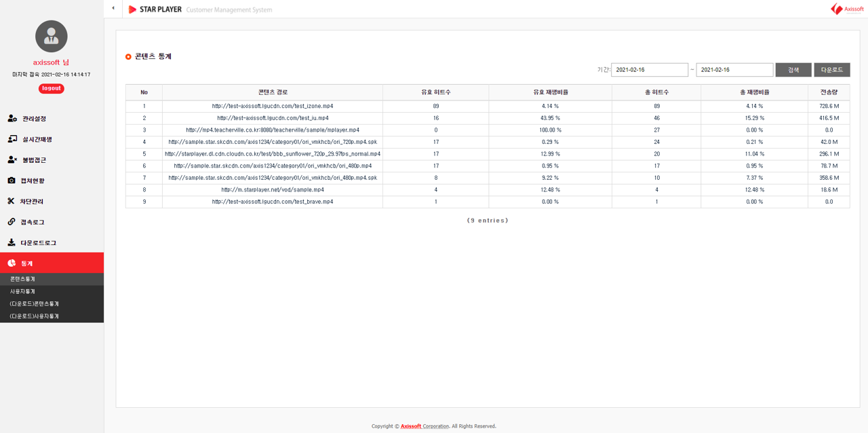
Task: Click the 다운로드 download button
Action: tap(831, 70)
